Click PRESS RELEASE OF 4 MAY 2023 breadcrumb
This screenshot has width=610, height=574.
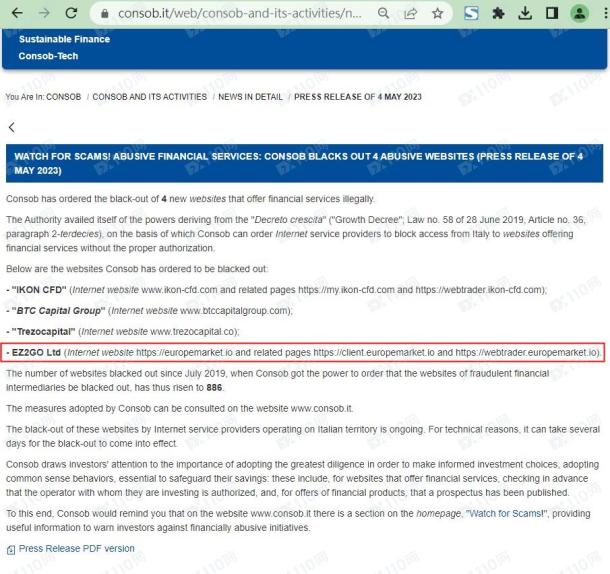[358, 97]
